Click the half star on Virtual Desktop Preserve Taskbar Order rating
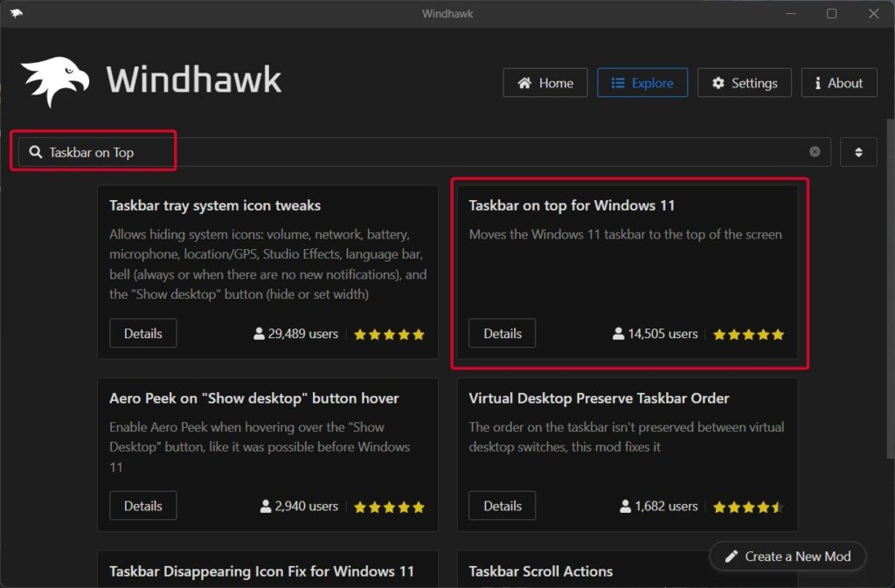The image size is (895, 588). 778,506
